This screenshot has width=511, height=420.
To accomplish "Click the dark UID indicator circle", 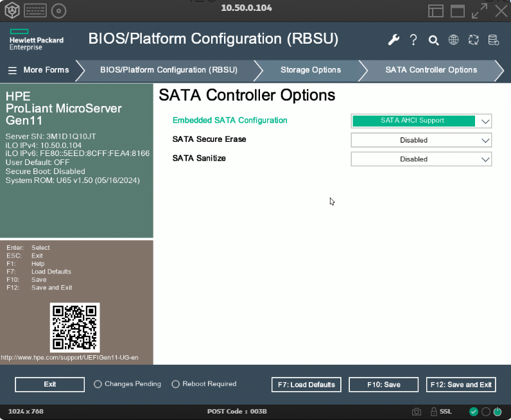I will pyautogui.click(x=485, y=412).
